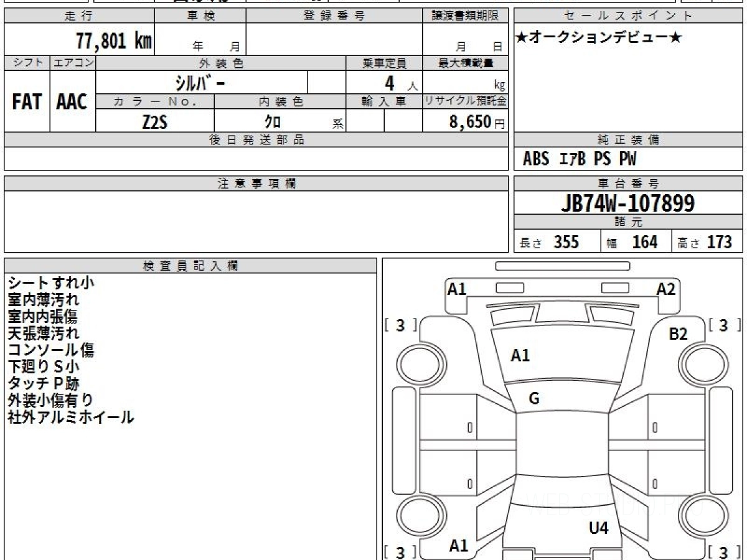Select the 諸元 header
747x560 pixels.
coord(629,222)
